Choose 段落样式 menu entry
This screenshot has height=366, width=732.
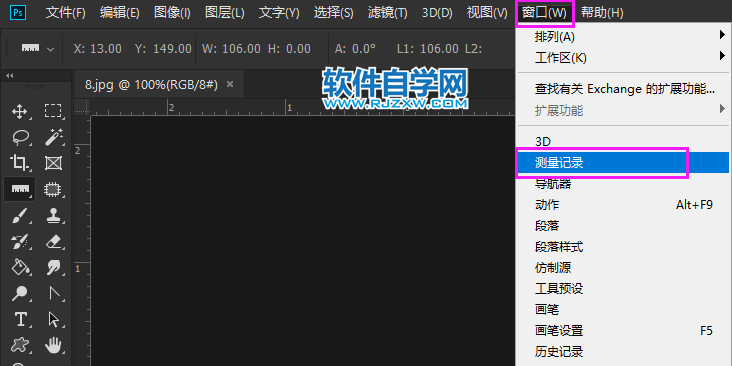click(x=624, y=247)
